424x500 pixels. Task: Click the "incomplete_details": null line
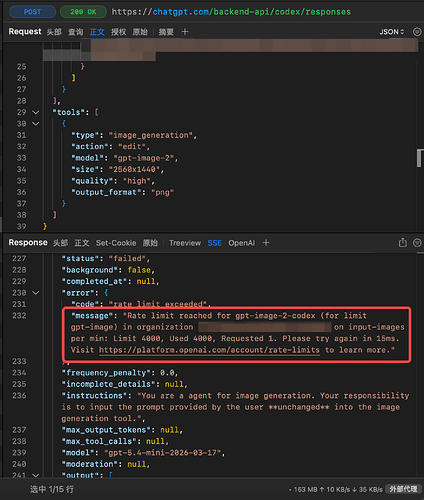(x=125, y=384)
